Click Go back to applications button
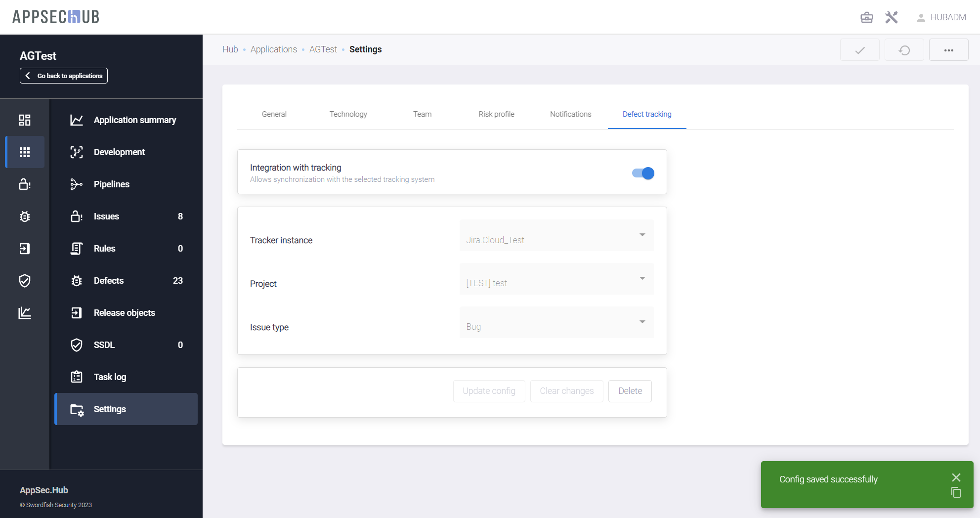The height and width of the screenshot is (518, 980). 64,76
